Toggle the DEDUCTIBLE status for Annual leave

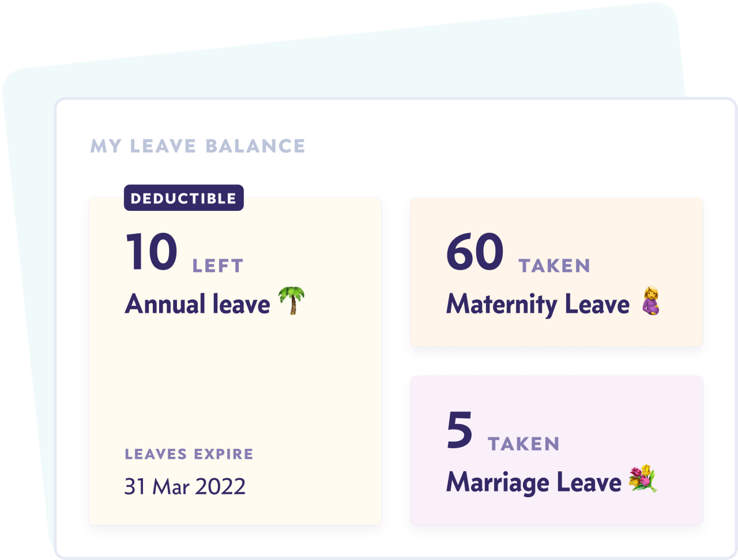point(183,198)
